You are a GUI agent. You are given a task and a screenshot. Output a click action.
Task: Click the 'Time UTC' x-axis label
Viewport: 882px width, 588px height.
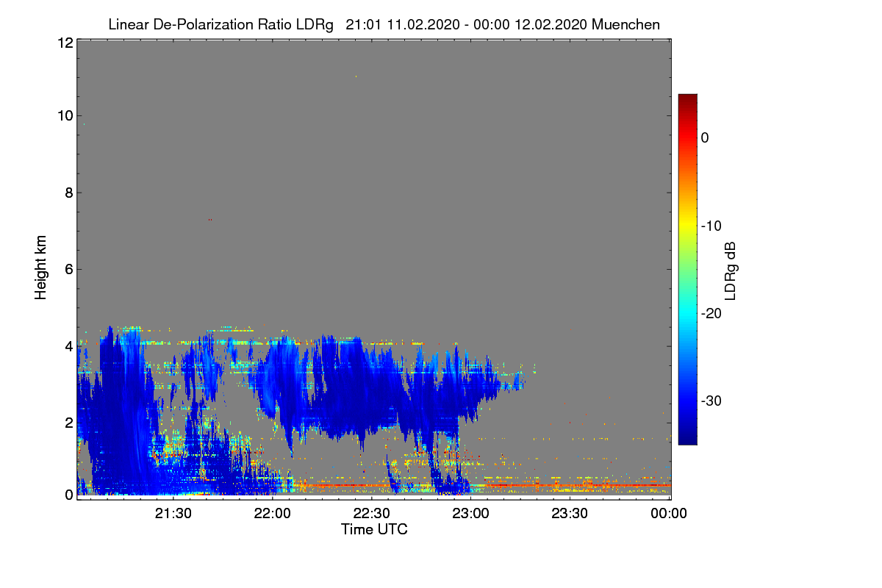point(374,529)
